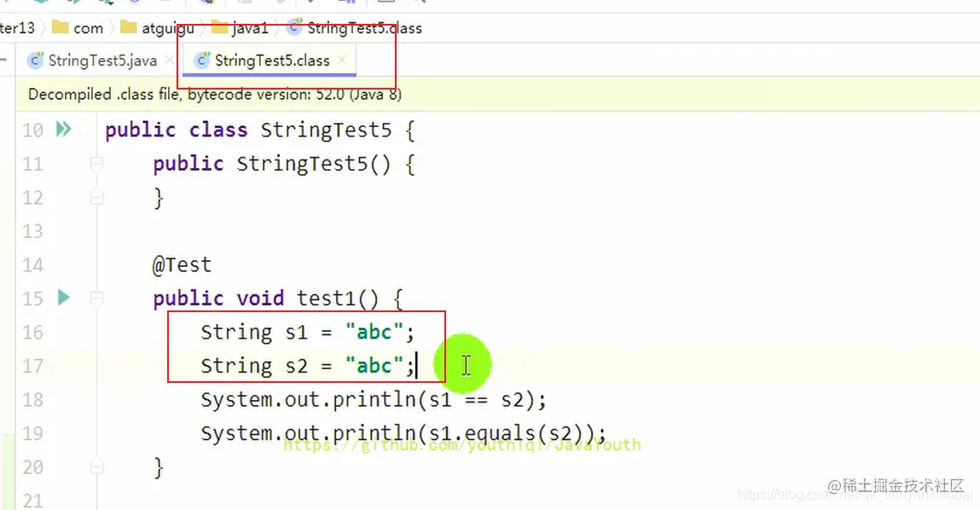Click the "abc" literal assigned to s2
The height and width of the screenshot is (510, 980).
pos(374,366)
